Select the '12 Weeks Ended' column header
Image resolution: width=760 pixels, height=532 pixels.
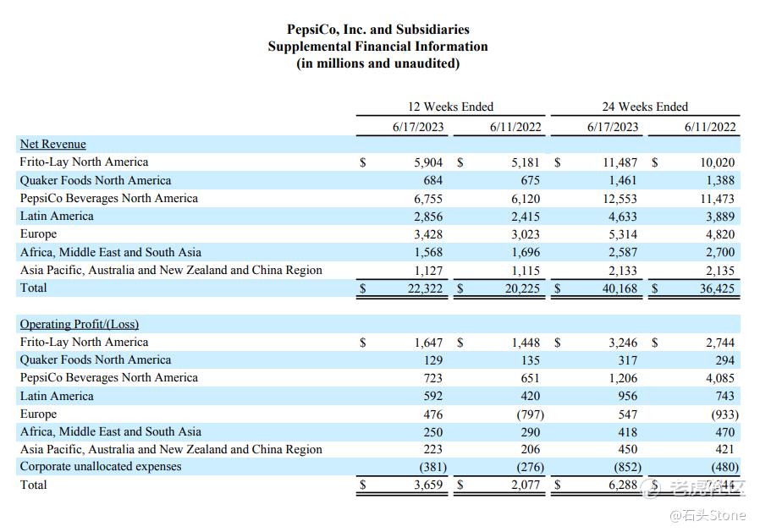click(x=451, y=107)
